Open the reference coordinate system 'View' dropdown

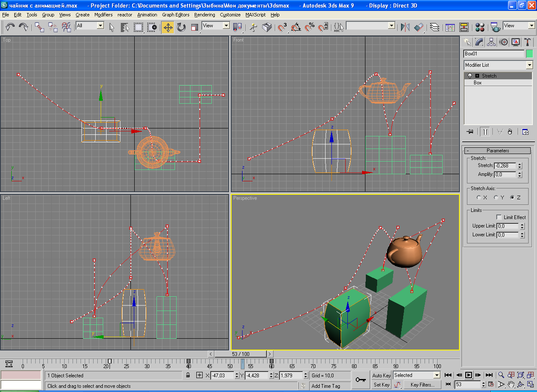226,26
